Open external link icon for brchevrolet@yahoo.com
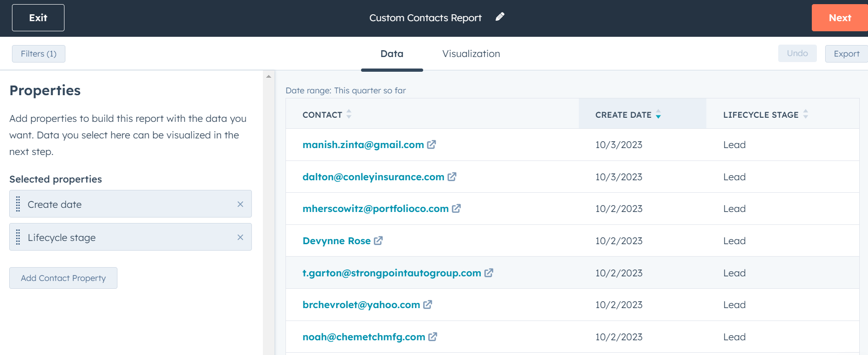 [427, 305]
